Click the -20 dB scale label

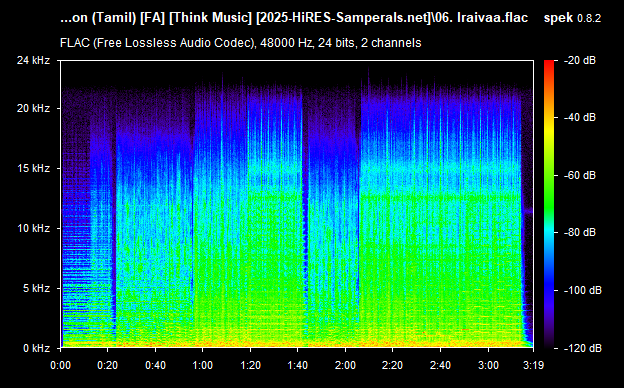tap(580, 60)
